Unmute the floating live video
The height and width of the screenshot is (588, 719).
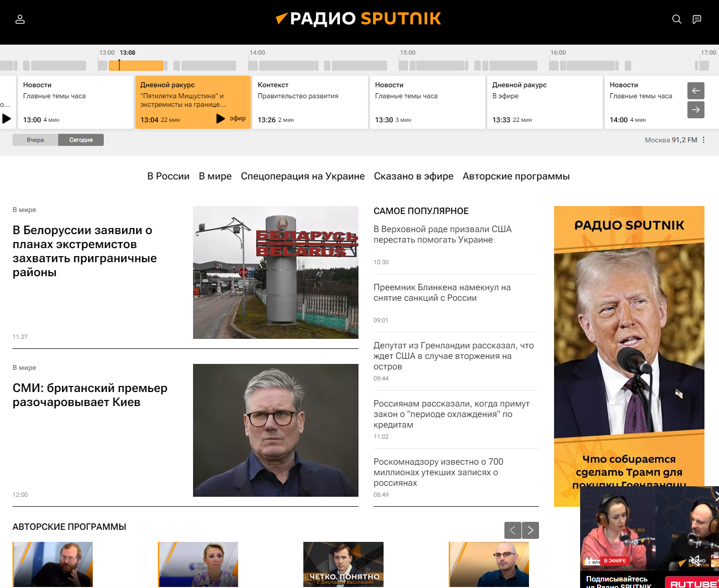pos(695,561)
